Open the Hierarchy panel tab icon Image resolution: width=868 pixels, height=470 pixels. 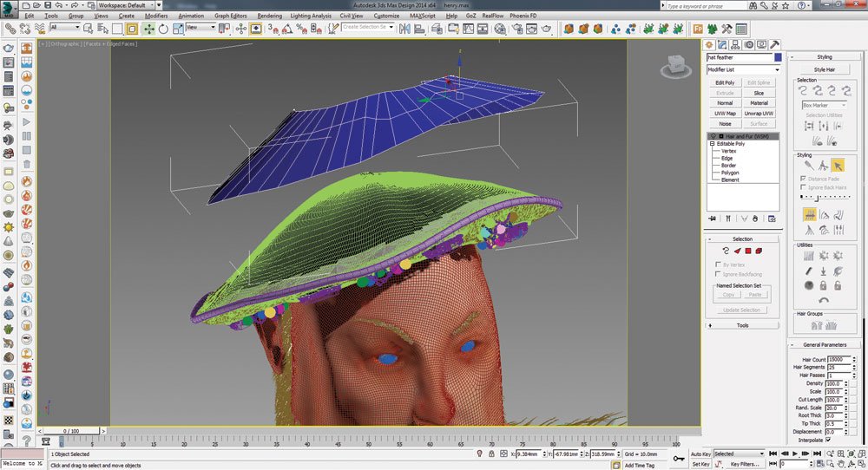point(735,45)
